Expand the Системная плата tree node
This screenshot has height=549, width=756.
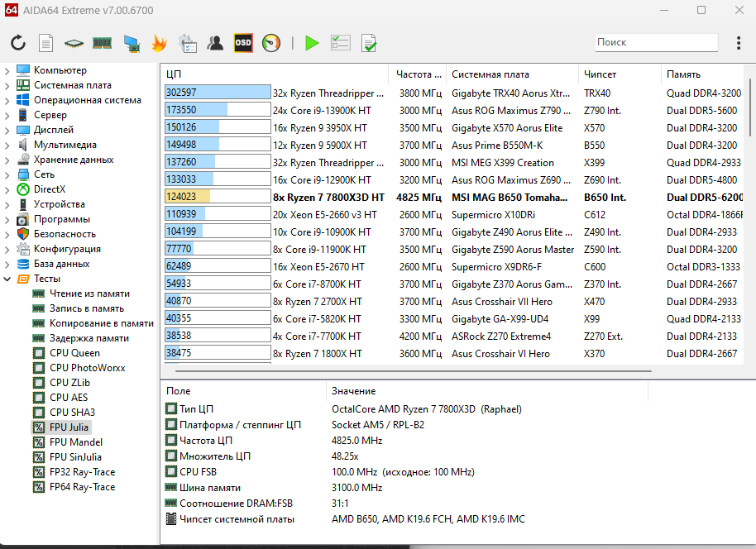pyautogui.click(x=7, y=86)
